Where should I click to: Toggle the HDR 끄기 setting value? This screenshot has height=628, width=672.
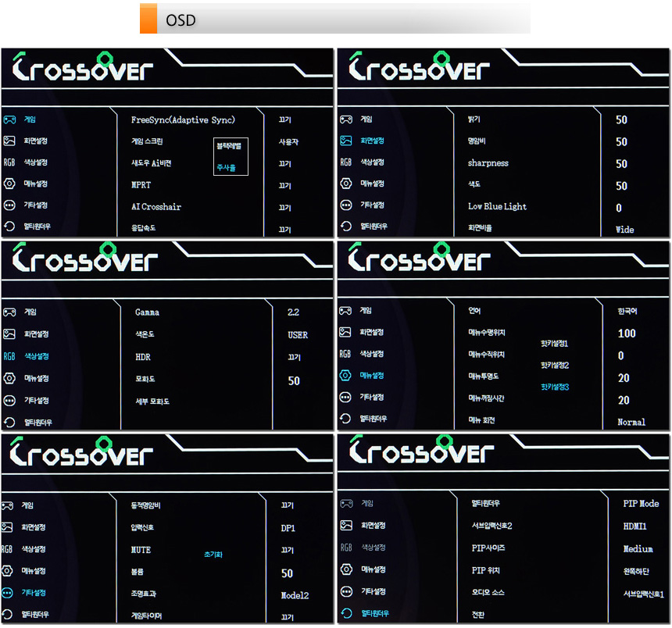coord(294,358)
